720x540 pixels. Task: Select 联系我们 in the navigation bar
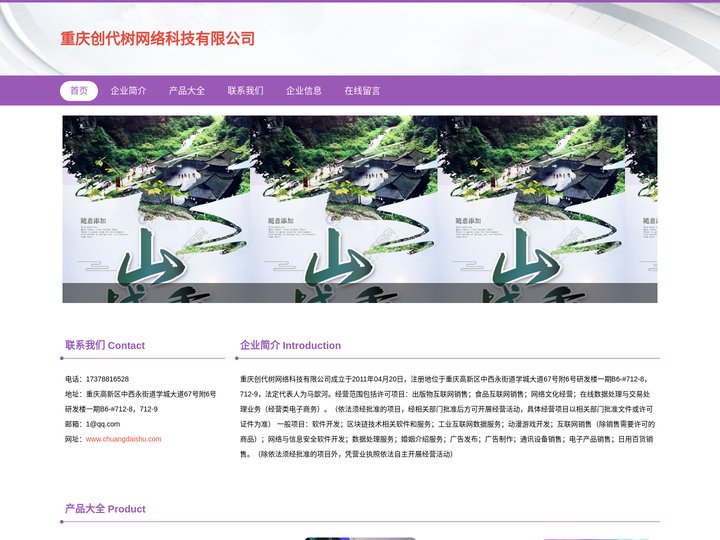[245, 90]
